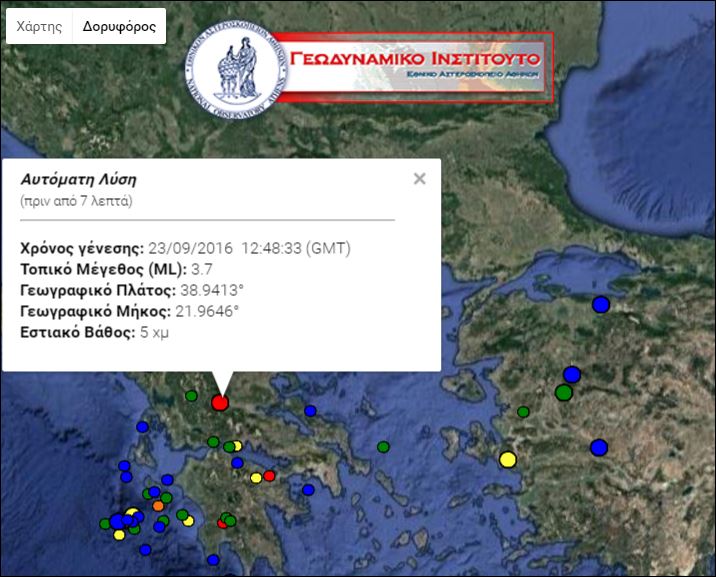This screenshot has height=577, width=716.
Task: Switch to the Χάρτης map view
Action: (39, 26)
